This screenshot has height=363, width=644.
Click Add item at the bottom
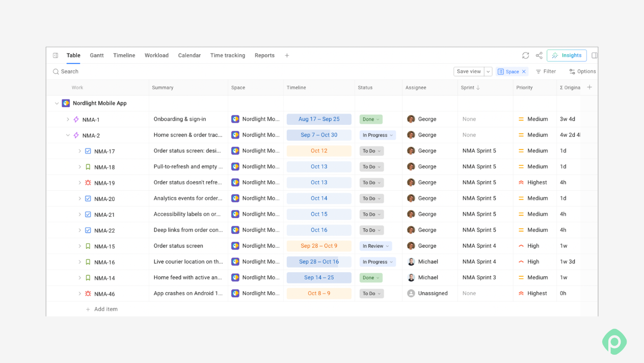(x=101, y=309)
